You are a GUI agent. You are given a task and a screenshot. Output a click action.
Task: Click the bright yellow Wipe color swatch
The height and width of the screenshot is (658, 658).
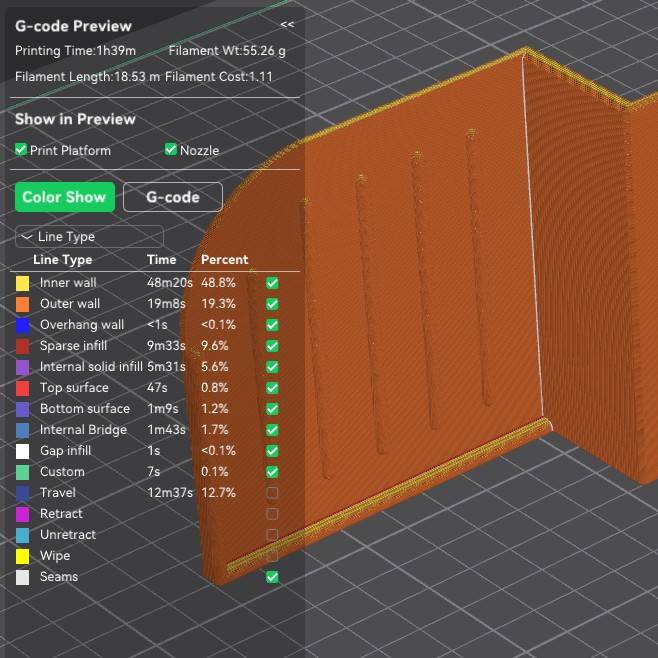(x=23, y=556)
